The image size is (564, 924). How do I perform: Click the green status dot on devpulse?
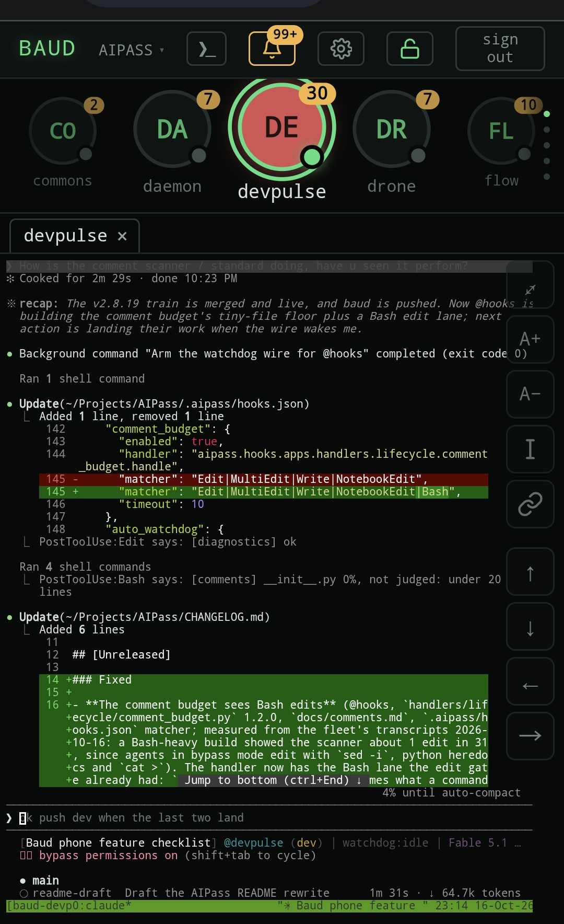[312, 156]
